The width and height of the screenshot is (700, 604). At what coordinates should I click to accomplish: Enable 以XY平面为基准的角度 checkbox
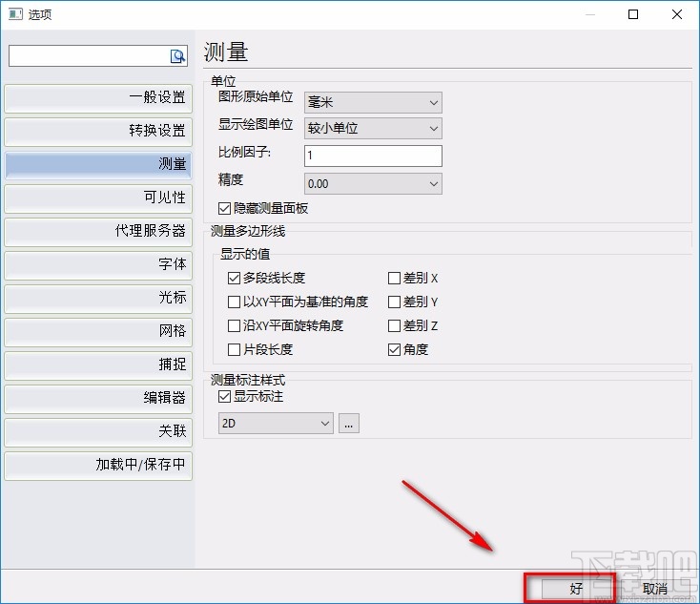(234, 302)
